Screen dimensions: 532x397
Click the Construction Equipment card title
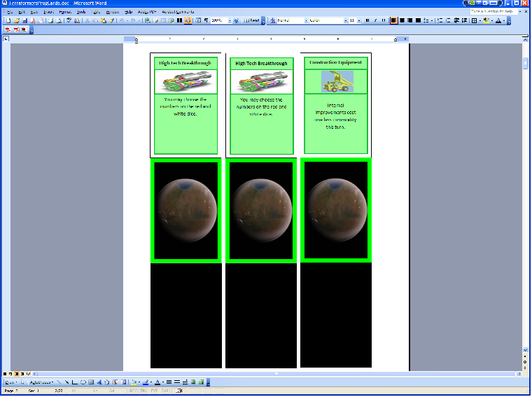coord(335,62)
